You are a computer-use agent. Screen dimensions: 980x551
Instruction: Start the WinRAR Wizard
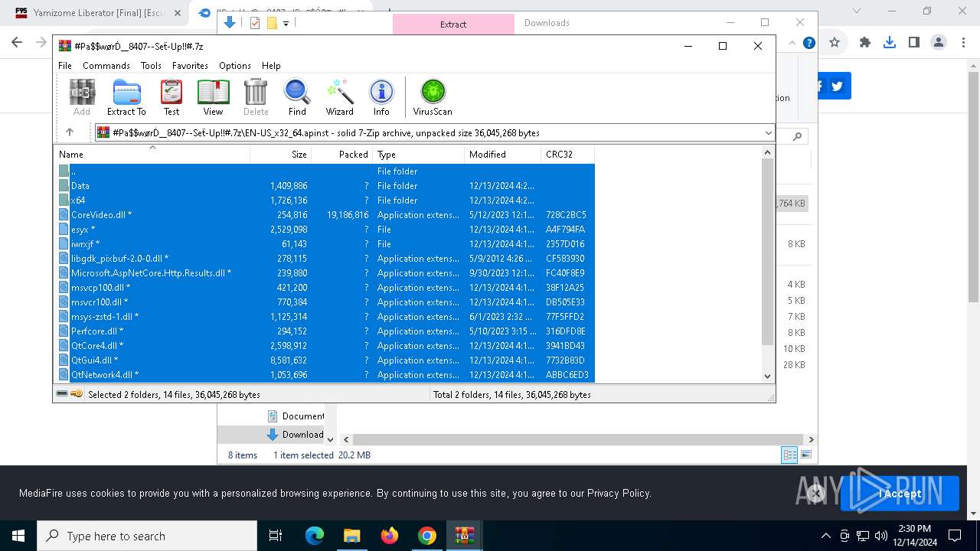pyautogui.click(x=339, y=97)
